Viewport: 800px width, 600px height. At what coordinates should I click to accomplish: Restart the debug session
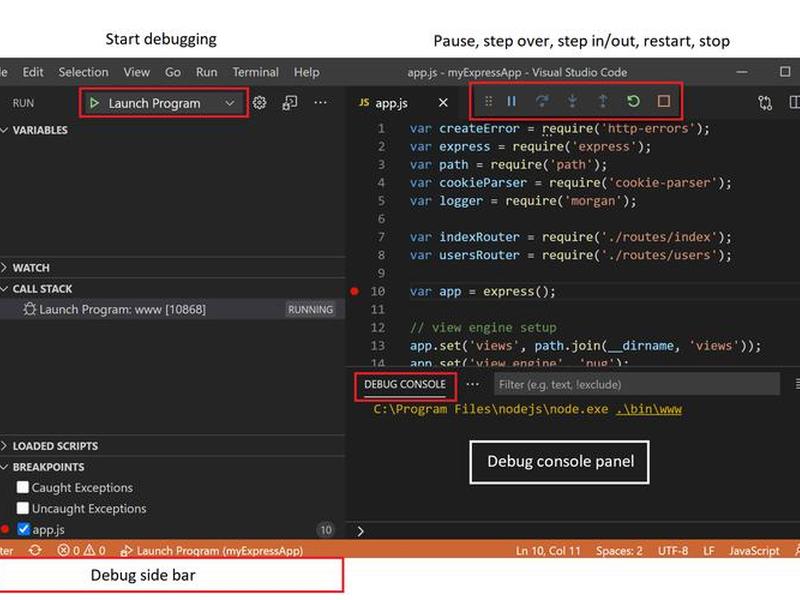pyautogui.click(x=633, y=101)
